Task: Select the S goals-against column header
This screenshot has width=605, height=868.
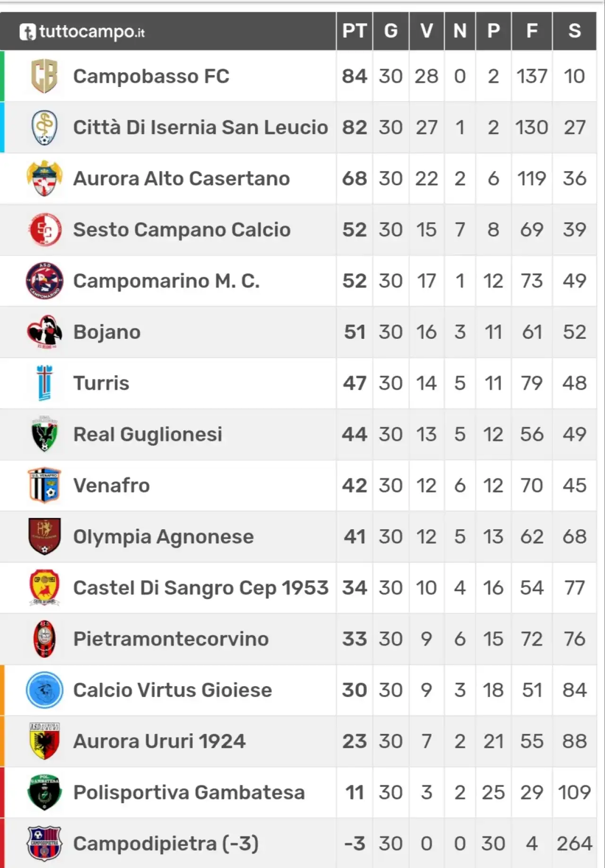Action: coord(574,31)
